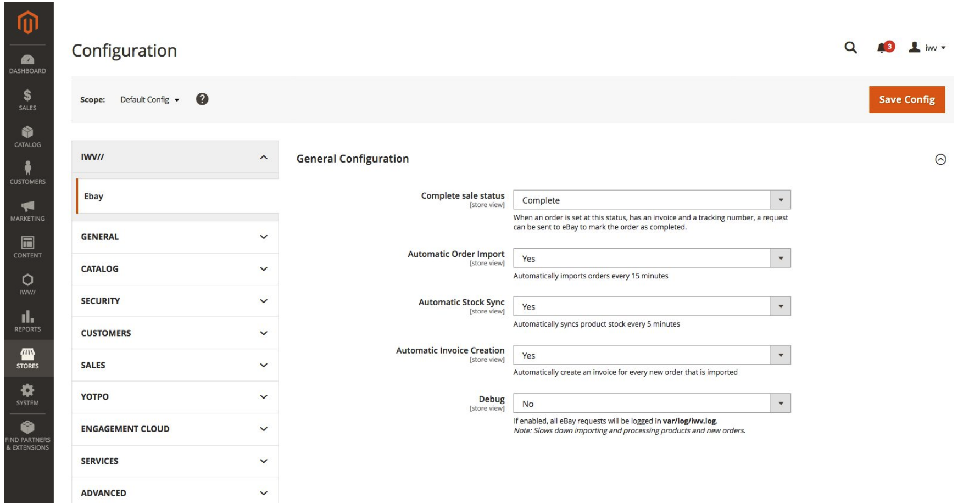Viewport: 980px width, 504px height.
Task: Open the Marketing sidebar menu
Action: coord(27,210)
